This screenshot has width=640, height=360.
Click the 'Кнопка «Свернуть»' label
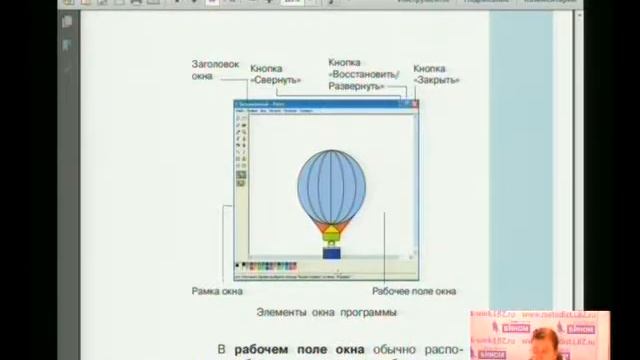(x=275, y=74)
